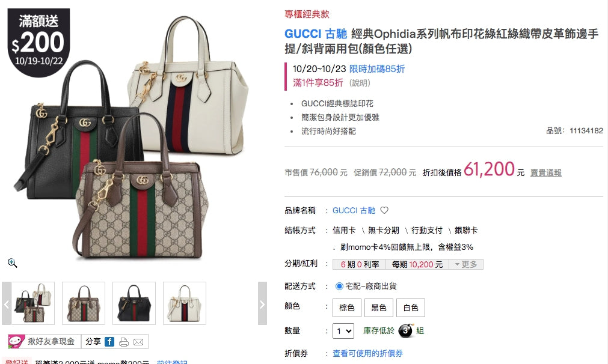Screen dimensions: 608x364
Task: Add GUCCI brand to favorites with heart icon
Action: click(384, 210)
